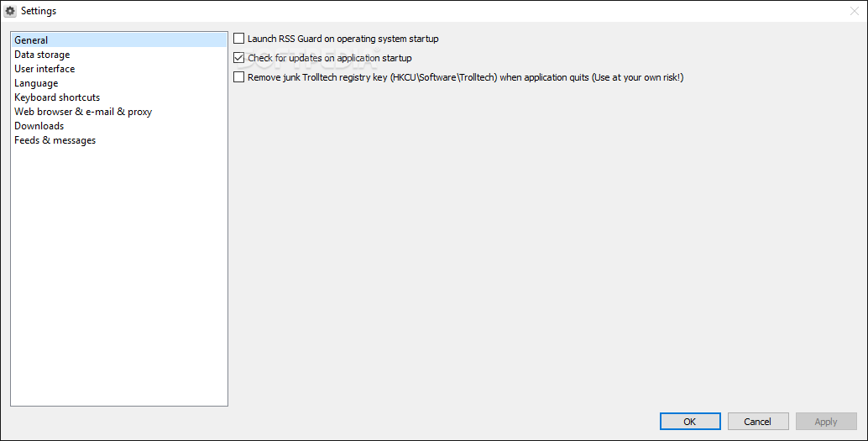This screenshot has height=441, width=868.
Task: Click the Settings gear icon in title bar
Action: tap(10, 11)
